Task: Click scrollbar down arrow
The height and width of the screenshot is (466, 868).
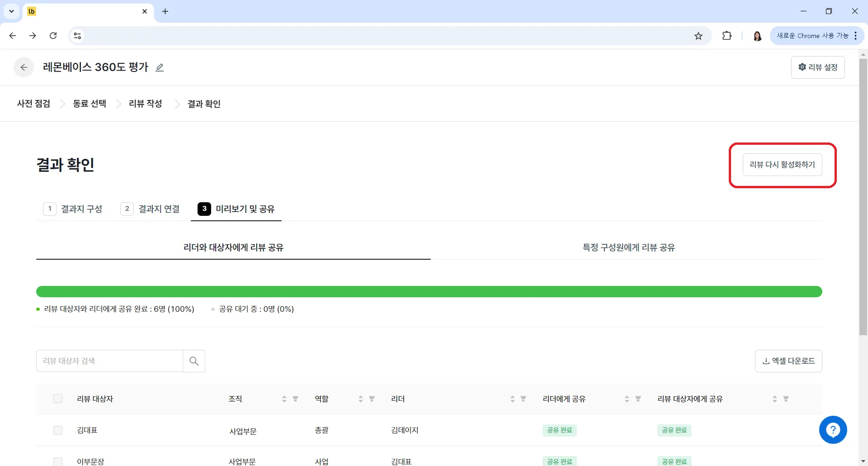Action: (863, 461)
